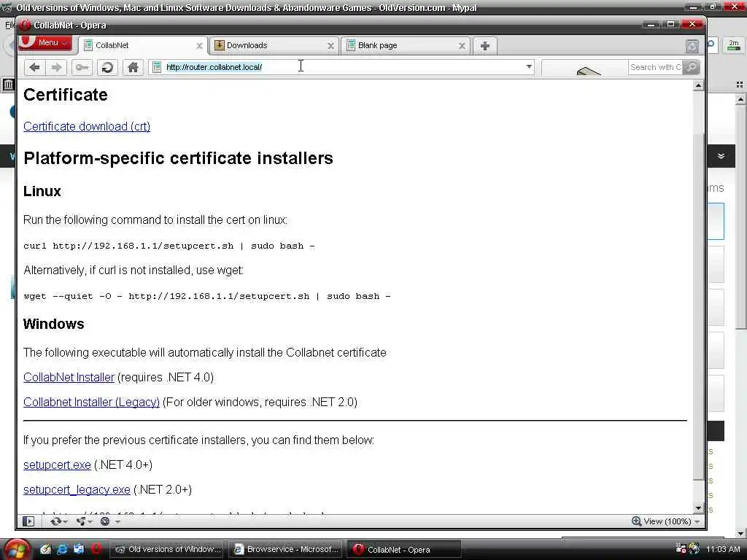Open Certificate download (crt) link
The height and width of the screenshot is (560, 747).
point(87,126)
